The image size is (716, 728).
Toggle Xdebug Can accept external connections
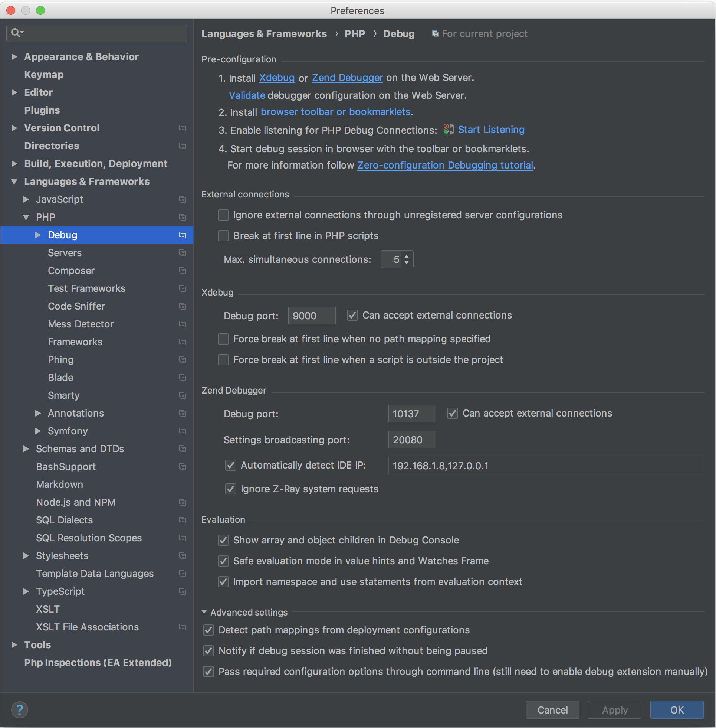[352, 315]
